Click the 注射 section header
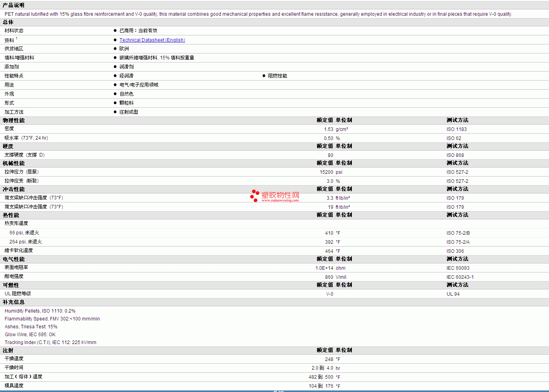This screenshot has width=549, height=392. click(8, 350)
